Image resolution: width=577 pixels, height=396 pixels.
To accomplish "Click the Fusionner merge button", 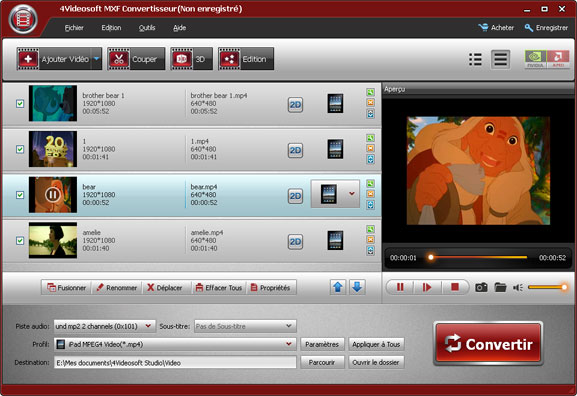I will [x=66, y=287].
